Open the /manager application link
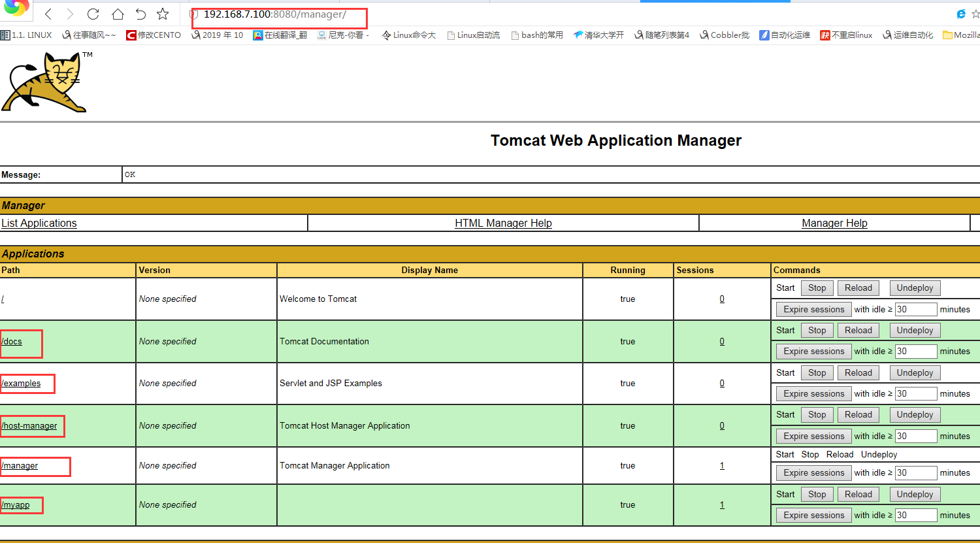Image resolution: width=980 pixels, height=543 pixels. 20,465
